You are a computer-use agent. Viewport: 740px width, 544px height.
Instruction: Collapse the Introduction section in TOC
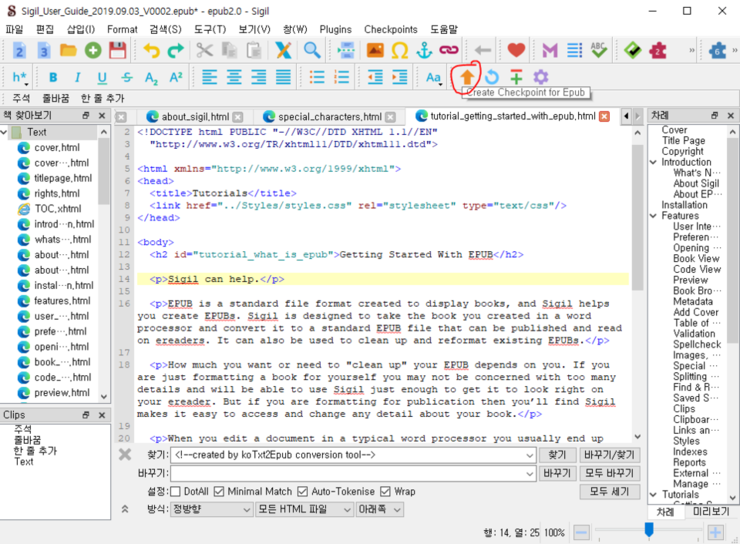tap(654, 162)
